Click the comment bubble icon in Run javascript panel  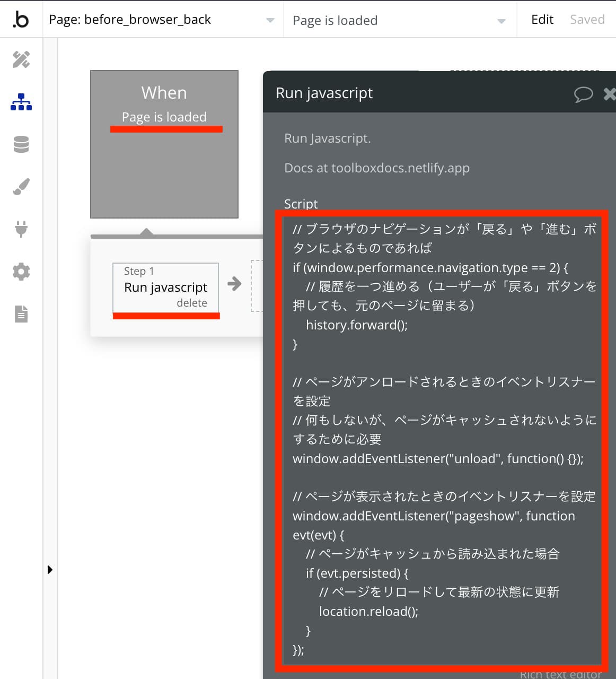(583, 94)
